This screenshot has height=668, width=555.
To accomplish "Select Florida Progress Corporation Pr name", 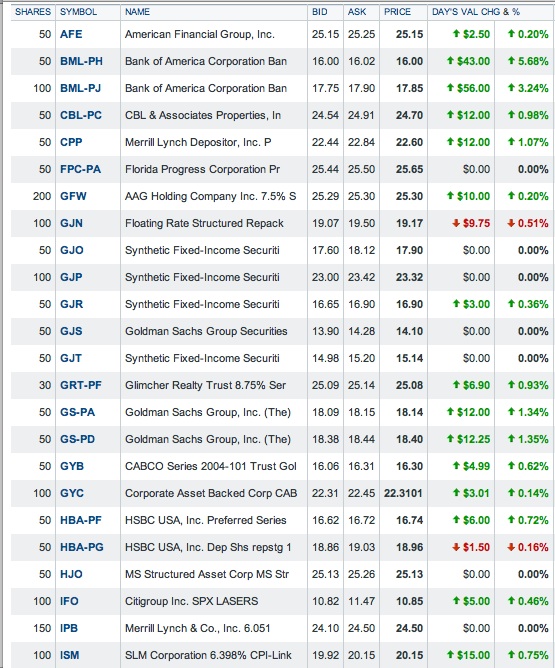I will point(202,169).
